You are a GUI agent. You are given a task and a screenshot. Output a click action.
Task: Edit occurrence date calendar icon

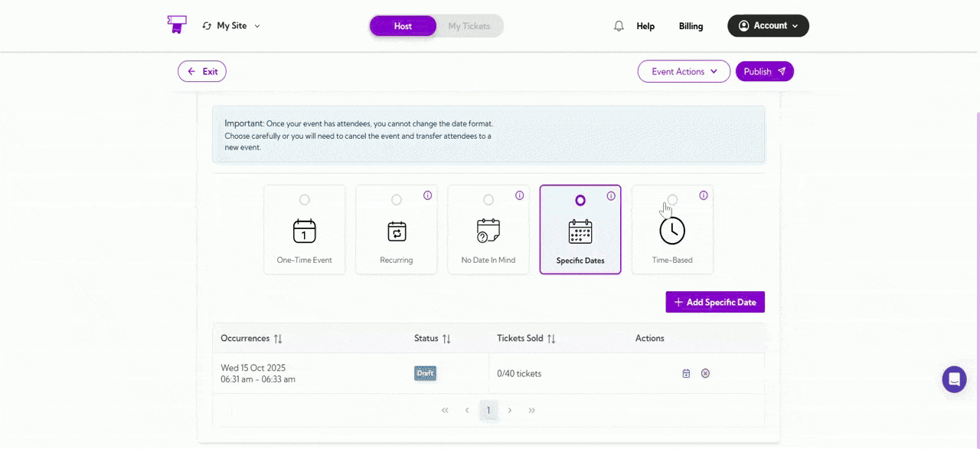point(686,373)
